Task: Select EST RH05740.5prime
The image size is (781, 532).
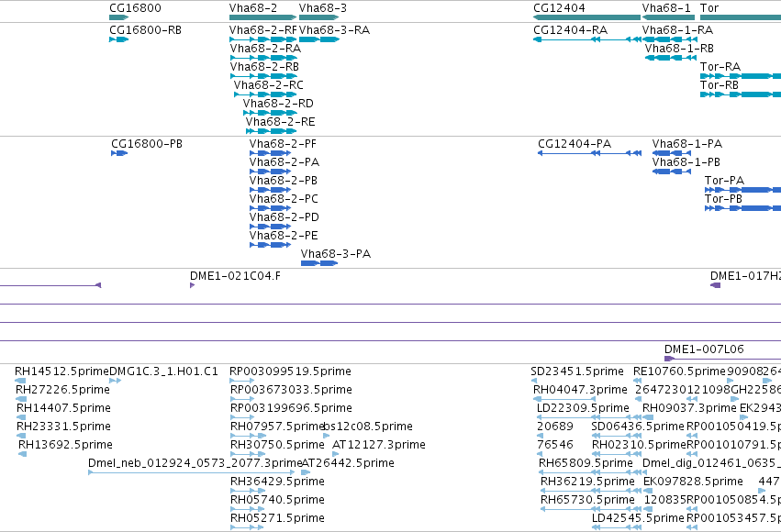Action: [x=277, y=501]
